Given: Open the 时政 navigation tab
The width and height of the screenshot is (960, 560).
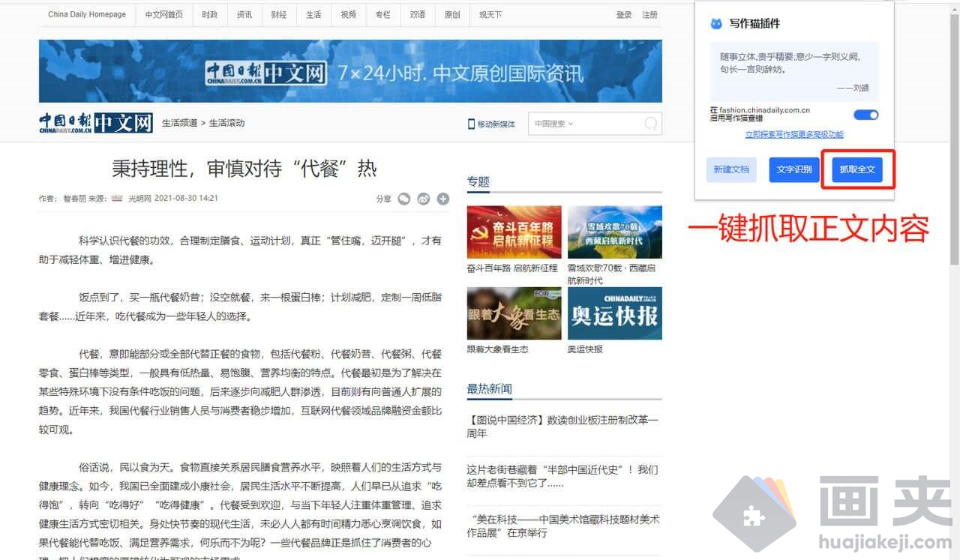Looking at the screenshot, I should click(210, 14).
